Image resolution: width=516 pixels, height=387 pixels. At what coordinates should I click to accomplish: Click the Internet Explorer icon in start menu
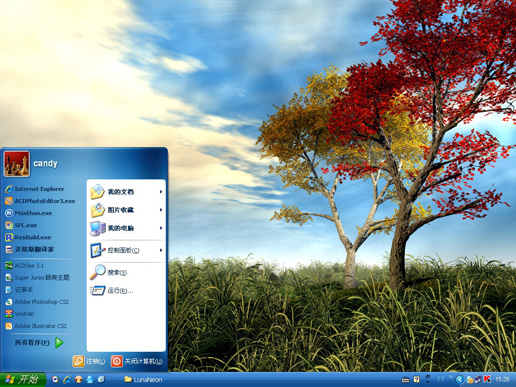pyautogui.click(x=9, y=189)
